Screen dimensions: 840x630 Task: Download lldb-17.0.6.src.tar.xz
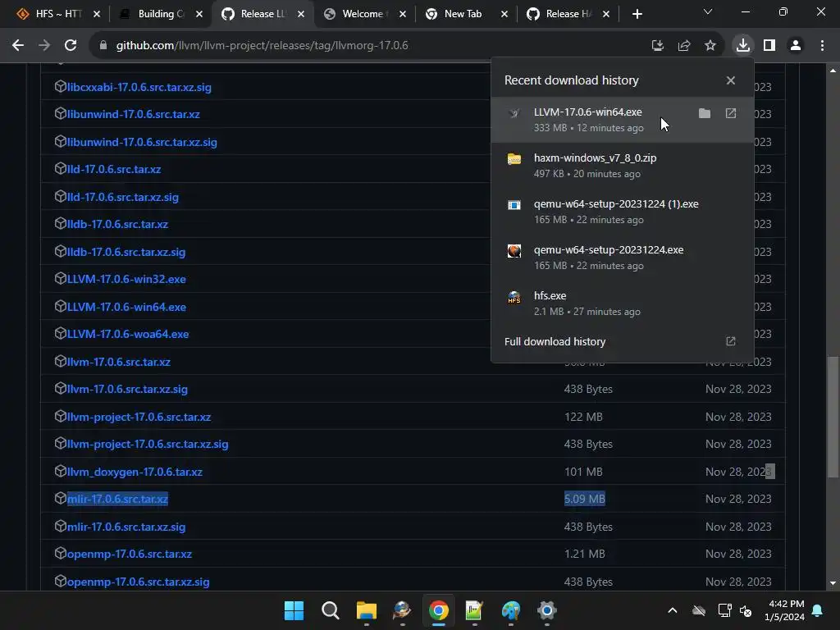(x=117, y=225)
